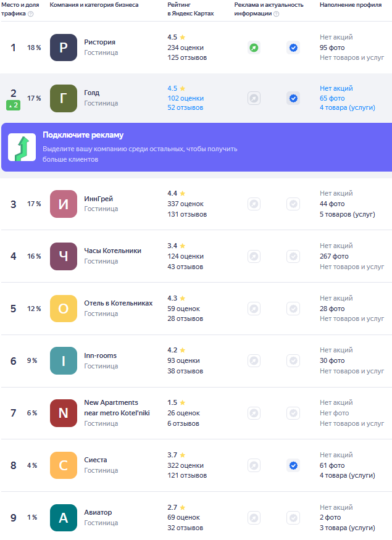Click '93 оценки' for Inn-rooms
The image size is (392, 540).
pos(183,360)
